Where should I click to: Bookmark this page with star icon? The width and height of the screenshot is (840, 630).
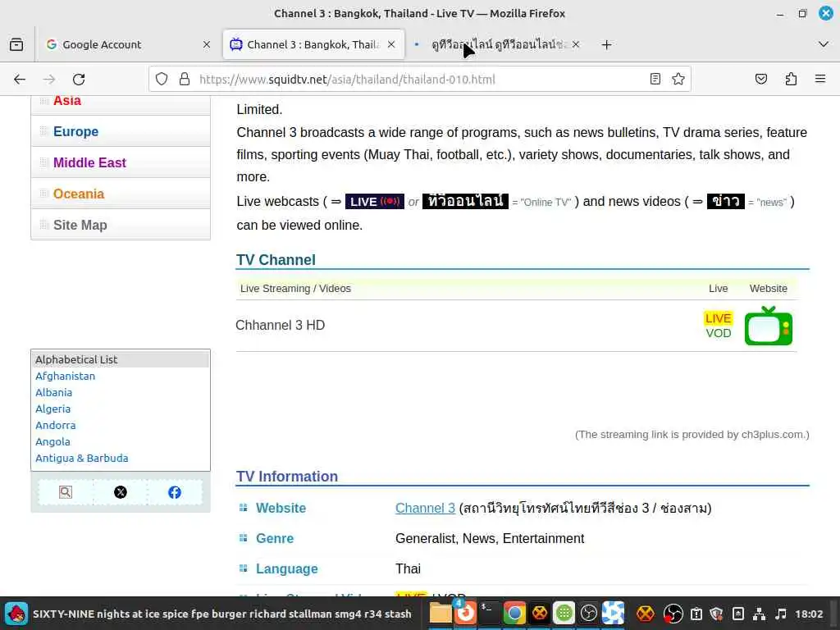point(678,80)
